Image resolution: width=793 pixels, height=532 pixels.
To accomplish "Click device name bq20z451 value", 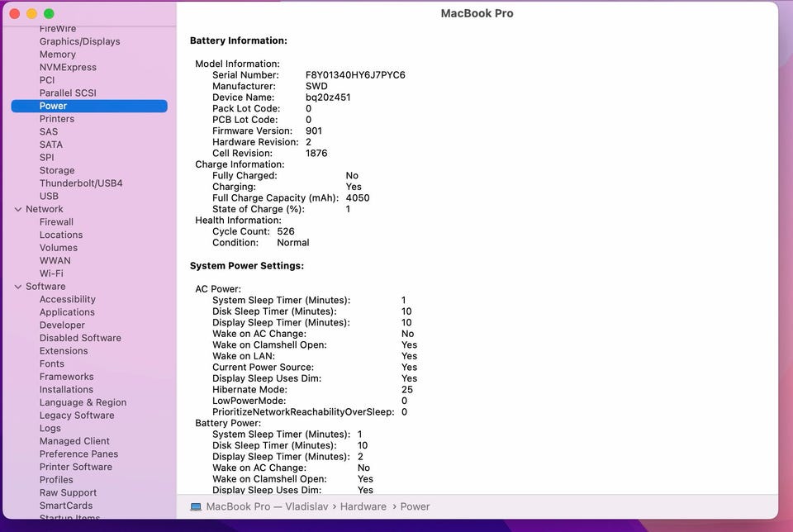I will pos(328,97).
